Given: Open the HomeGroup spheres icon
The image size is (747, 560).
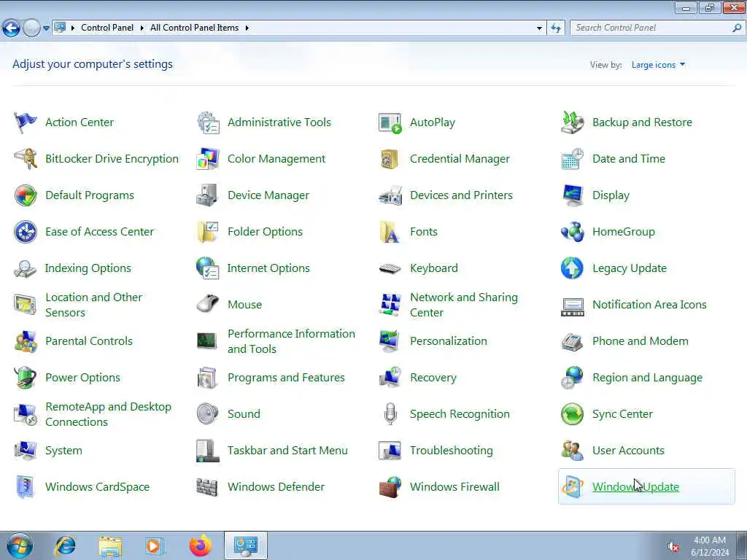Looking at the screenshot, I should 573,232.
